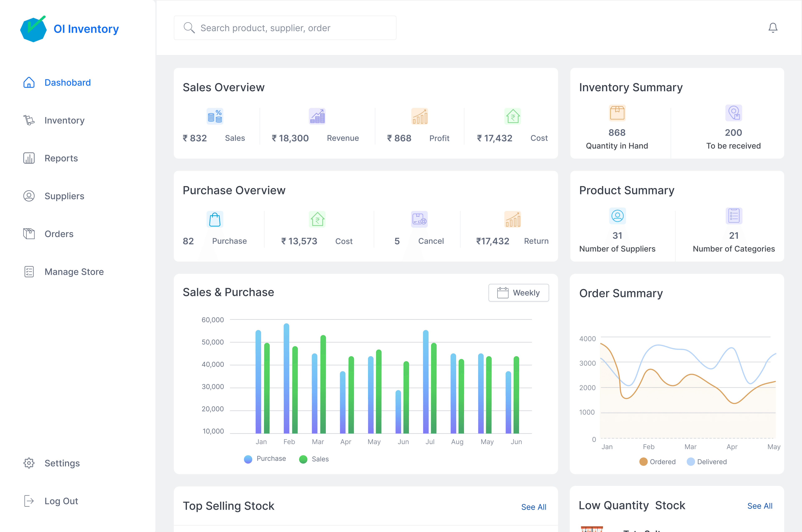Click the Dashboard sidebar icon

29,82
